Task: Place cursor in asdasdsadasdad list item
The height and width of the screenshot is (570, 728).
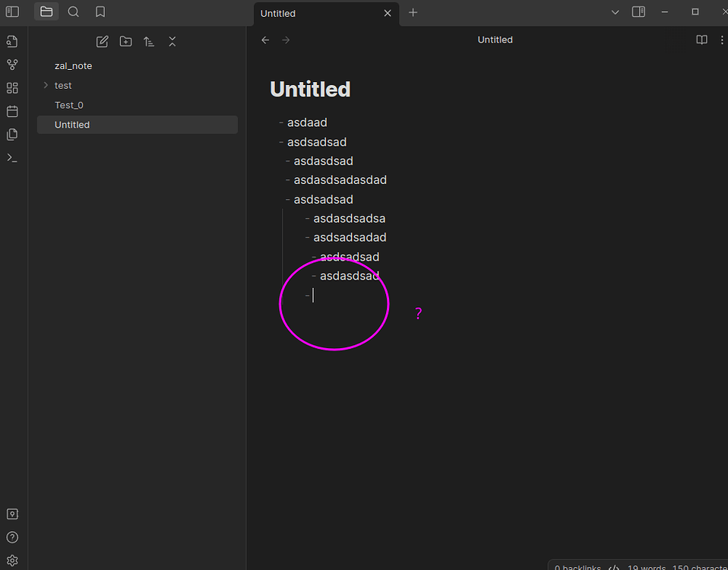Action: point(340,180)
